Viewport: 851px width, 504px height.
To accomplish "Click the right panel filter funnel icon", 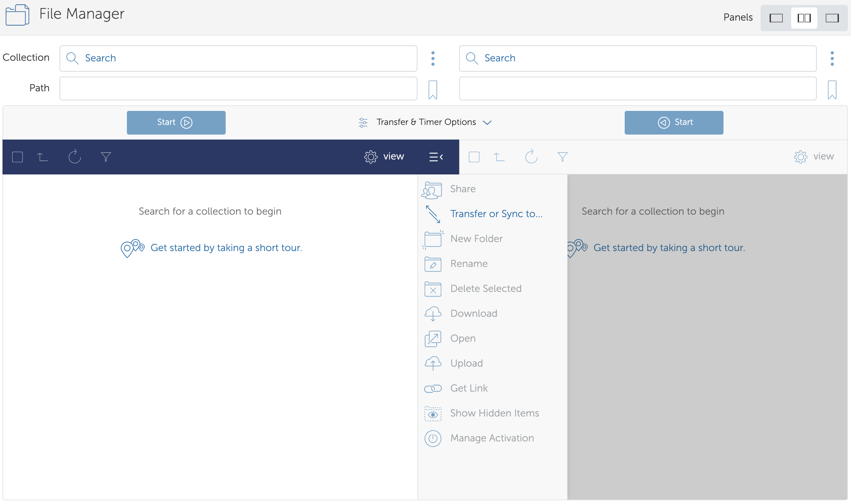I will tap(562, 157).
